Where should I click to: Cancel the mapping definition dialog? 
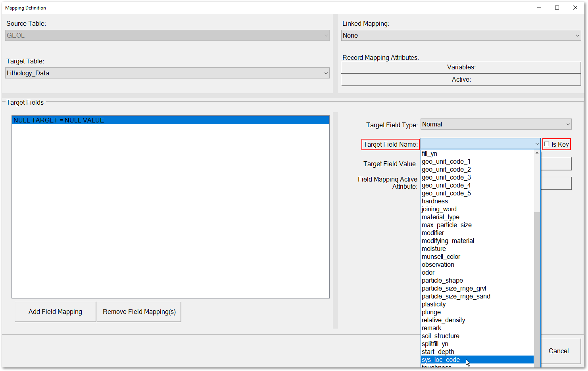[x=559, y=351]
